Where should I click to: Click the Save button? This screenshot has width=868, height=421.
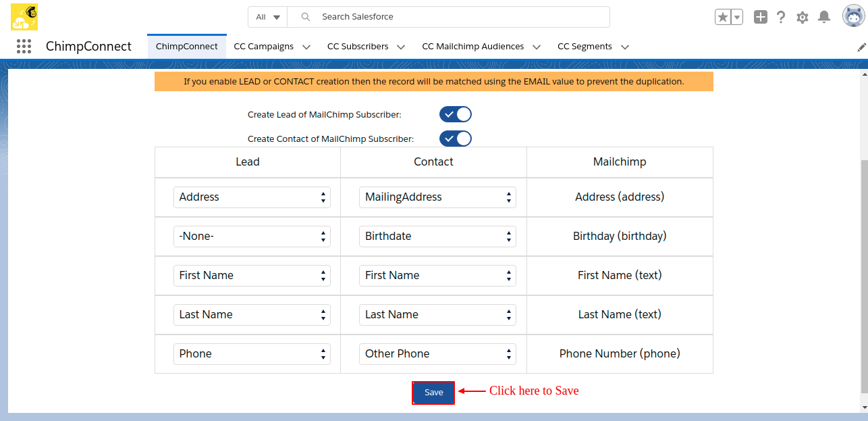pos(433,393)
